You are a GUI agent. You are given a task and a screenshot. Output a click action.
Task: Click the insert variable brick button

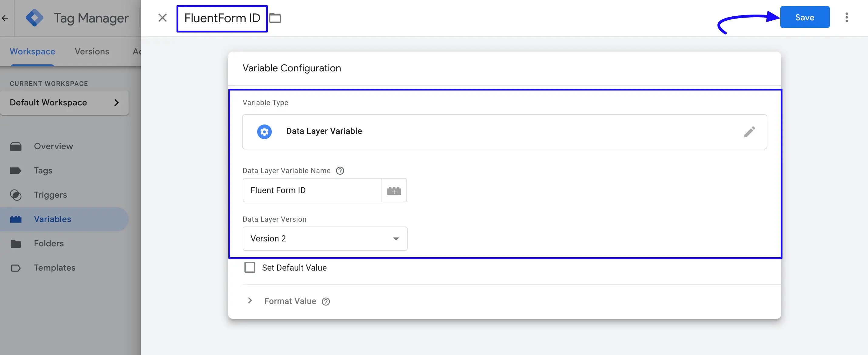394,191
